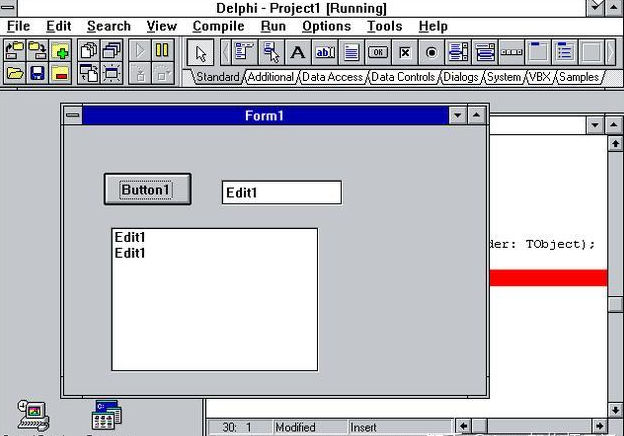
Task: Switch to the Dialogs palette tab
Action: tap(460, 77)
